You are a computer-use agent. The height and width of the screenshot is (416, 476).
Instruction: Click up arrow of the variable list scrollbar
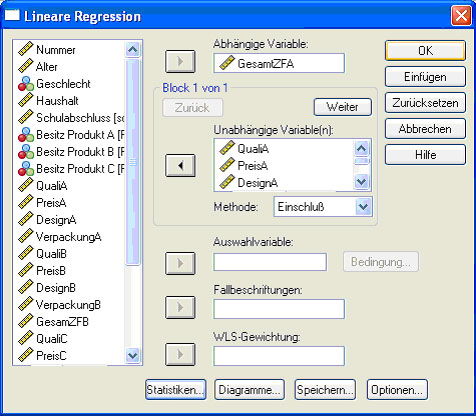click(133, 50)
